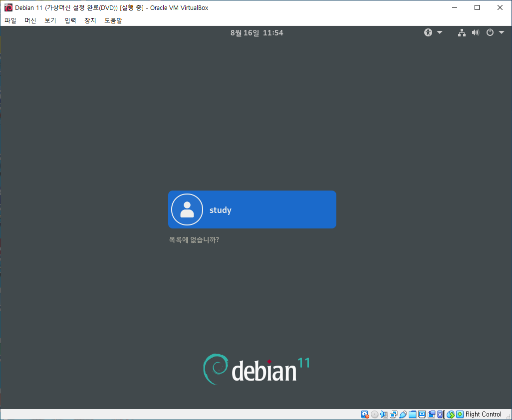The image size is (512, 420).
Task: Click the network adapter status icon
Action: click(393, 414)
